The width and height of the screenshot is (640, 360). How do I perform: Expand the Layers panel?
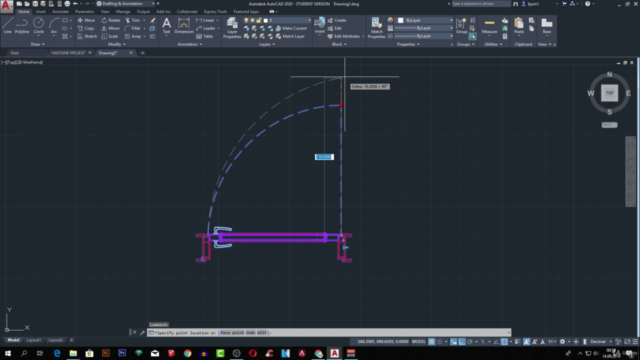pos(267,44)
